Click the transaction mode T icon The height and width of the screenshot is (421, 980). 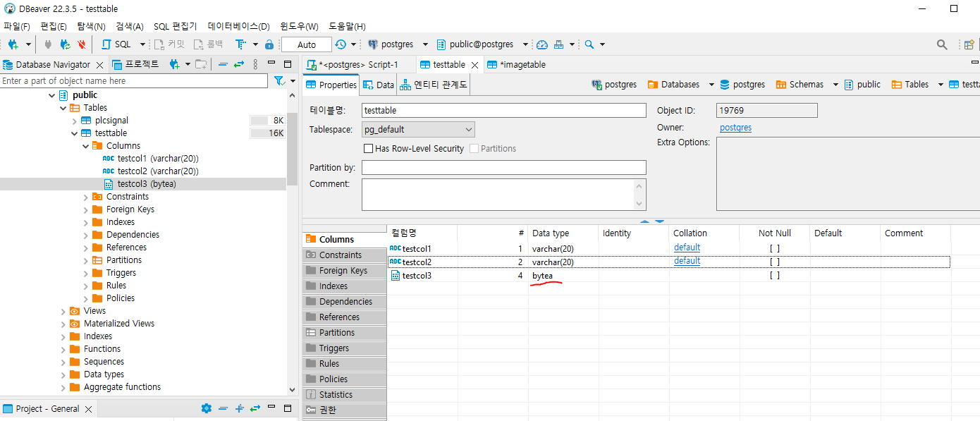coord(240,44)
